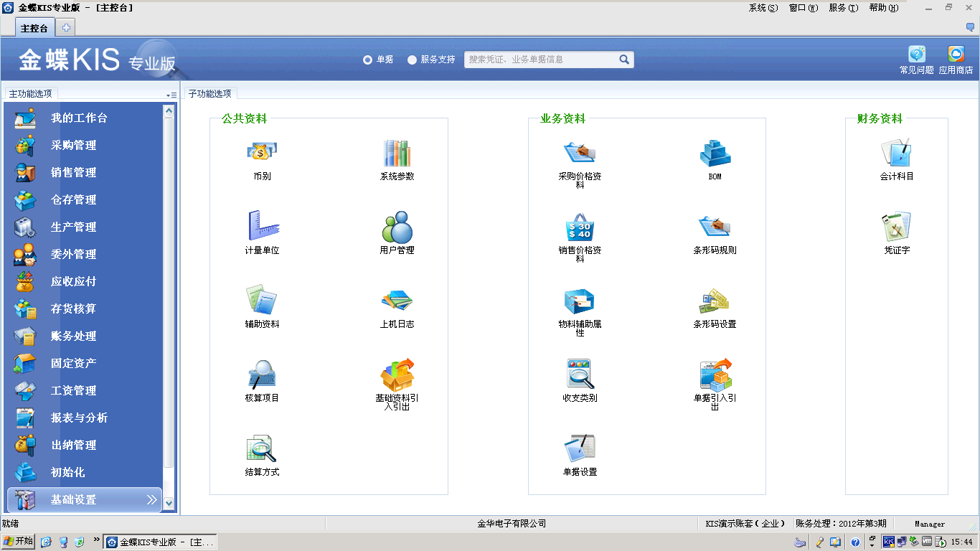Open 收支类别 income expense categories
This screenshot has height=551, width=980.
(580, 375)
